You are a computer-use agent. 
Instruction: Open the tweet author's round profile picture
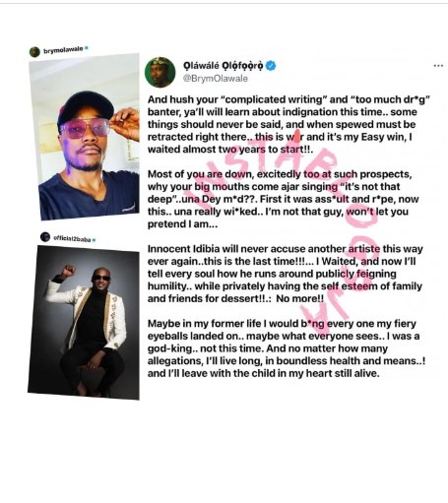click(160, 72)
